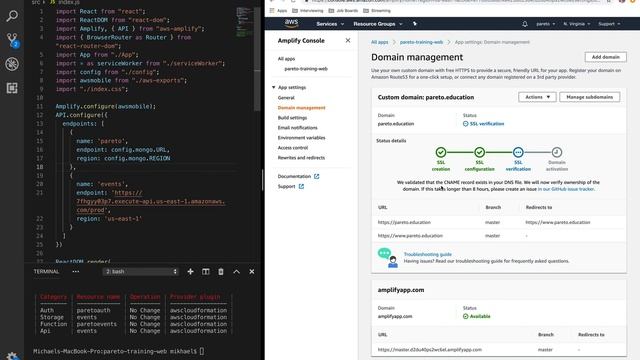
Task: Open the GitHub issue tracker link
Action: [x=566, y=189]
